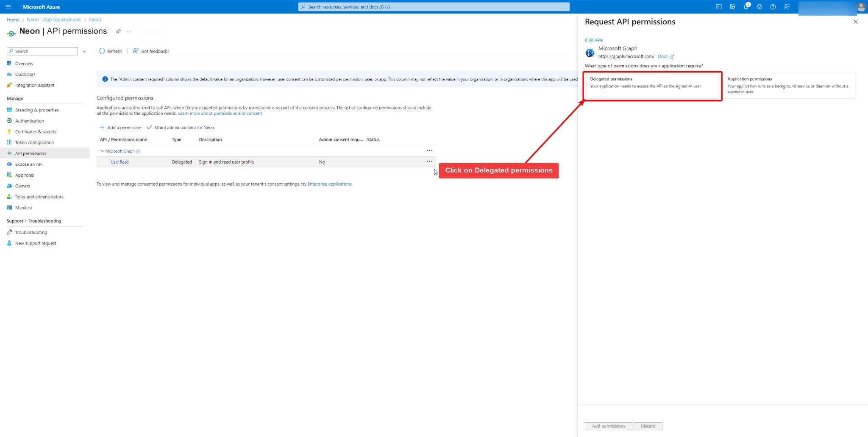Click the top resource search box
This screenshot has height=437, width=868.
(x=434, y=7)
